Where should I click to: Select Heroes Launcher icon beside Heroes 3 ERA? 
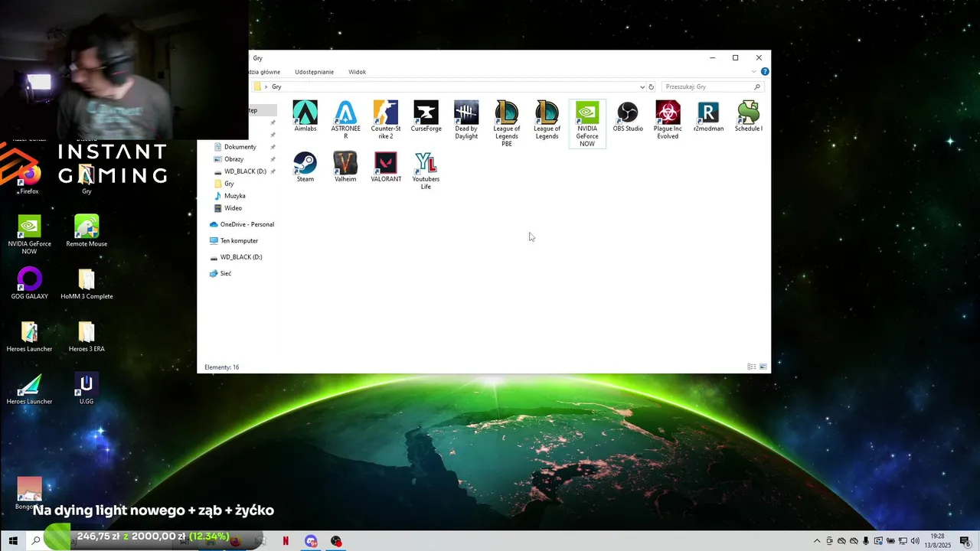[x=29, y=335]
